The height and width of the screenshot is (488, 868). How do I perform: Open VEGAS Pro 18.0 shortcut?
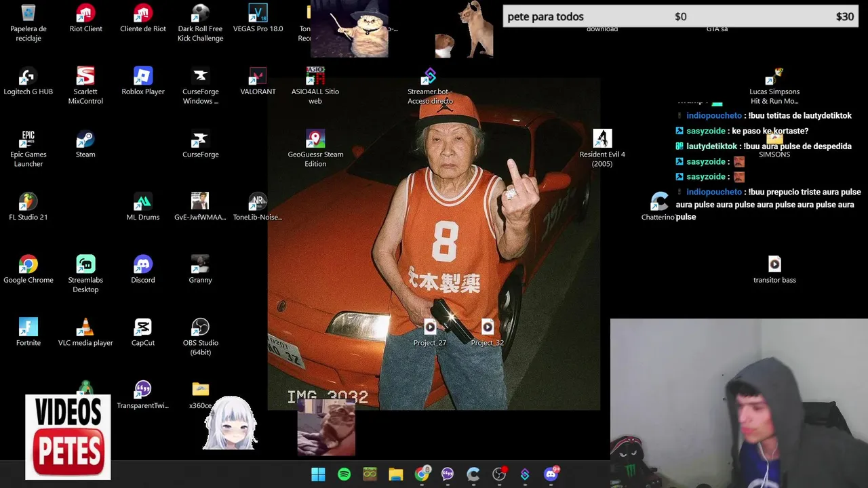click(258, 18)
